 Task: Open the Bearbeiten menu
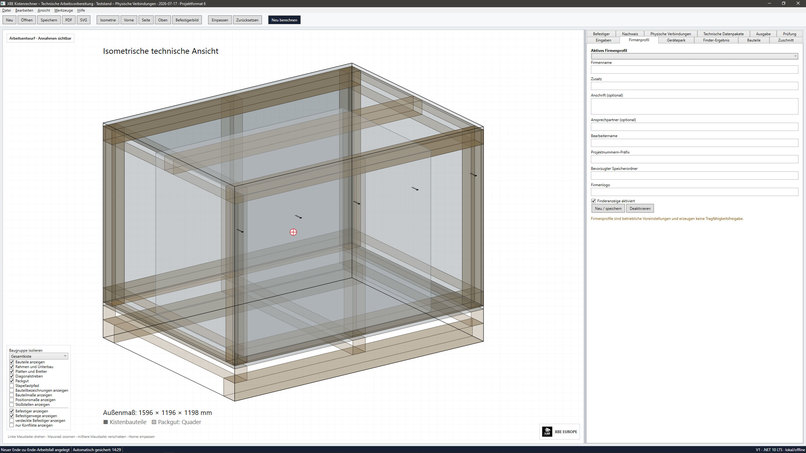[24, 10]
